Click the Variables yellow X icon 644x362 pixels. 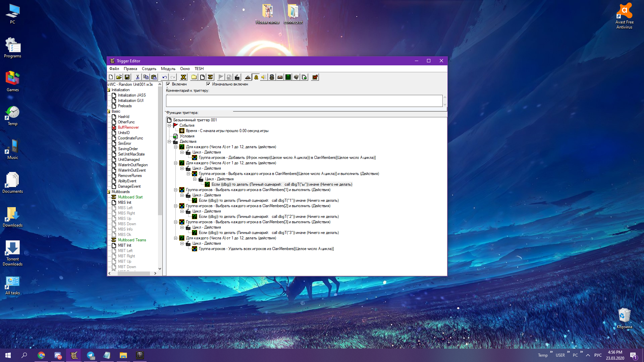click(x=183, y=77)
